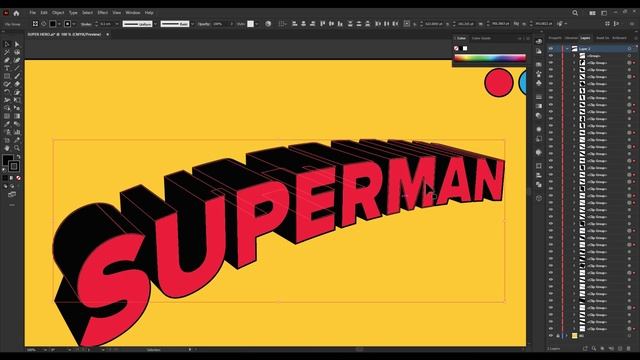Select the SUPER HERO.ai document tab
Screen dimensions: 640x360
pos(64,34)
